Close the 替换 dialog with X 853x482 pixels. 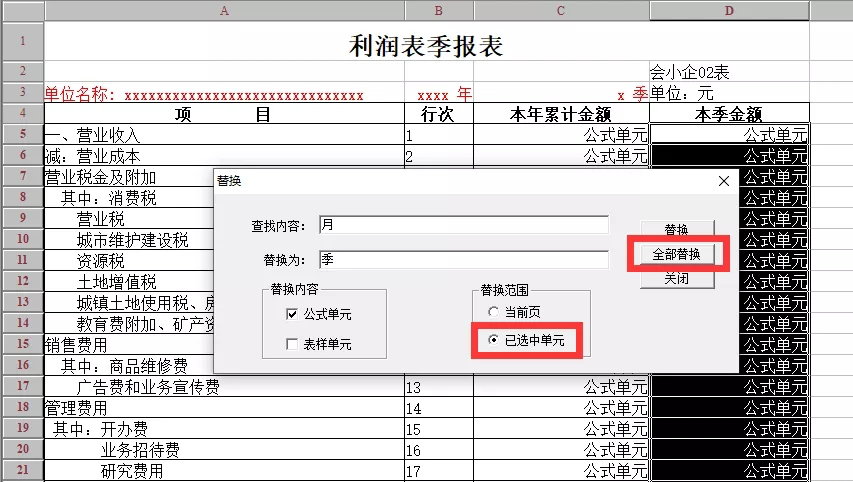pyautogui.click(x=724, y=181)
